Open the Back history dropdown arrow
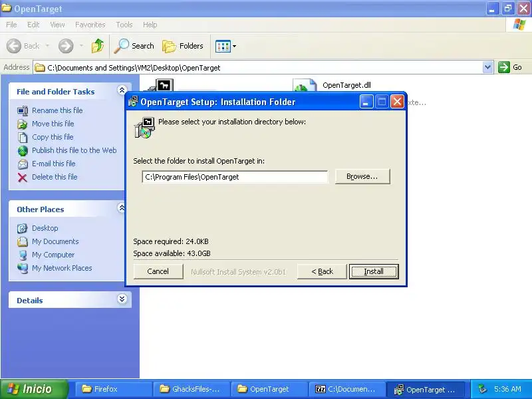Viewport: 532px width, 399px height. pos(47,46)
